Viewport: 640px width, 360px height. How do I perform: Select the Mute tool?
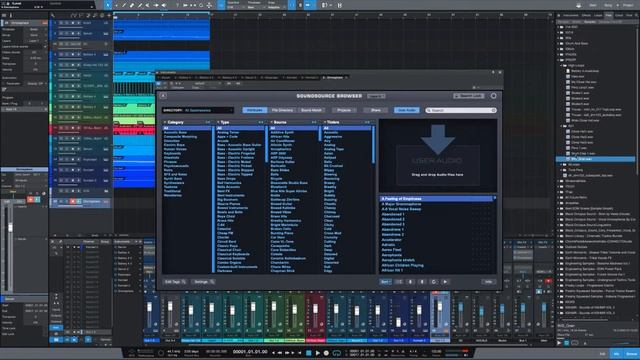click(x=147, y=5)
